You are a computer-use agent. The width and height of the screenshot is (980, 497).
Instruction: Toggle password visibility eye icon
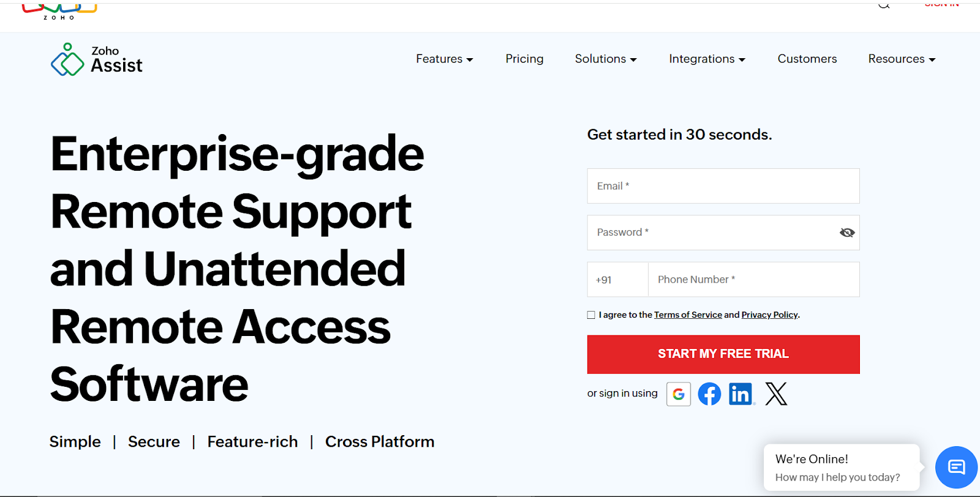point(847,233)
